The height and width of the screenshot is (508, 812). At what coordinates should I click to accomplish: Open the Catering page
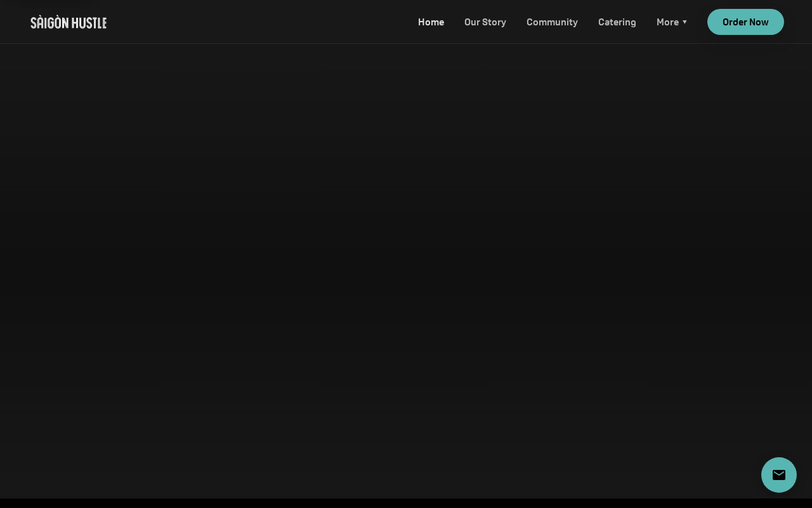pyautogui.click(x=617, y=22)
